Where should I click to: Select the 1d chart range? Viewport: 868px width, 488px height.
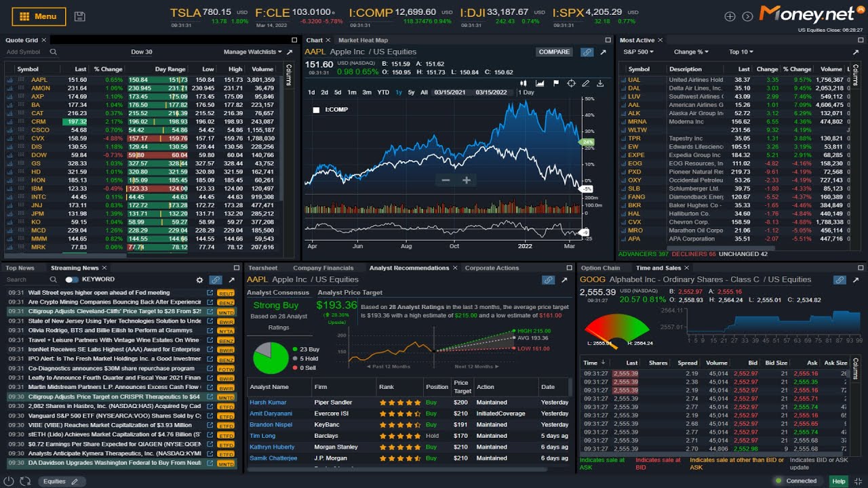[311, 92]
